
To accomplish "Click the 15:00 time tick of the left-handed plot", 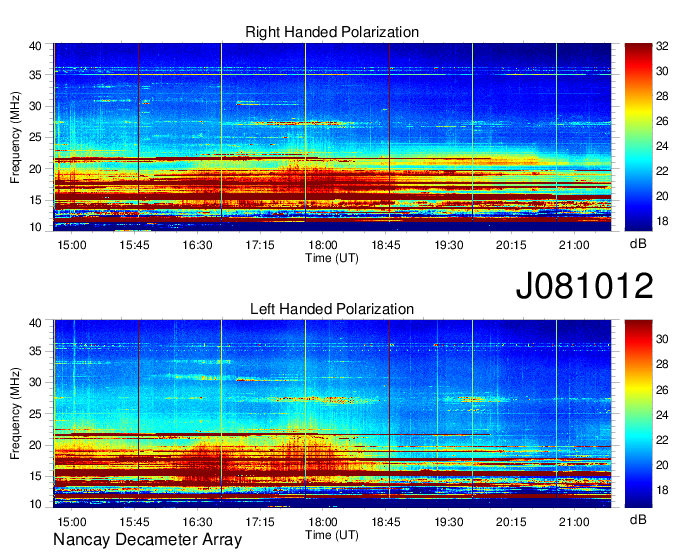I will (72, 522).
